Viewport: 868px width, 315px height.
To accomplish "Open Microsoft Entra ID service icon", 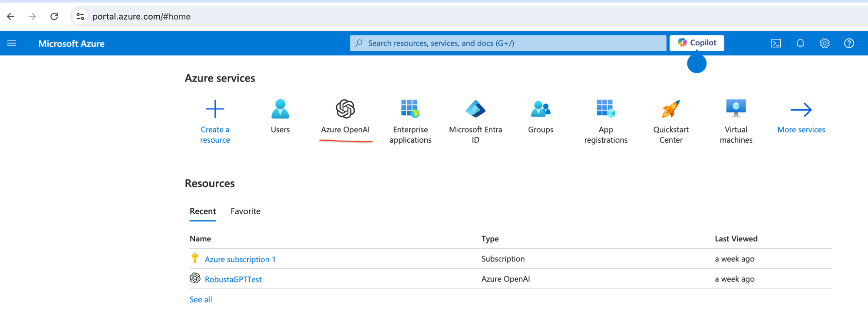I will [x=475, y=109].
